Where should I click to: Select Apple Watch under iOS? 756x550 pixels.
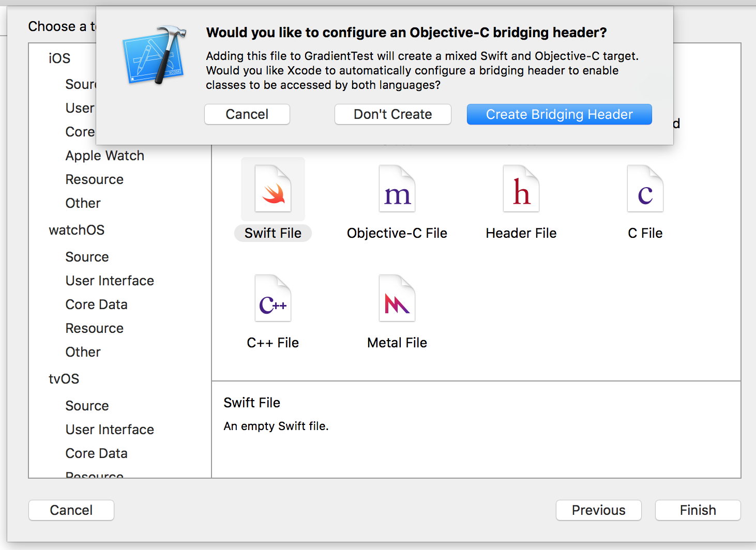coord(105,156)
